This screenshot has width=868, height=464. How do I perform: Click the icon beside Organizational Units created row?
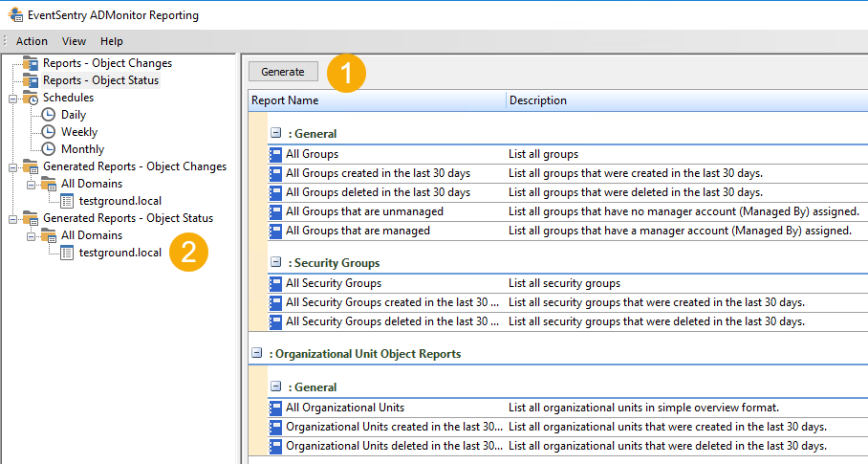point(275,427)
